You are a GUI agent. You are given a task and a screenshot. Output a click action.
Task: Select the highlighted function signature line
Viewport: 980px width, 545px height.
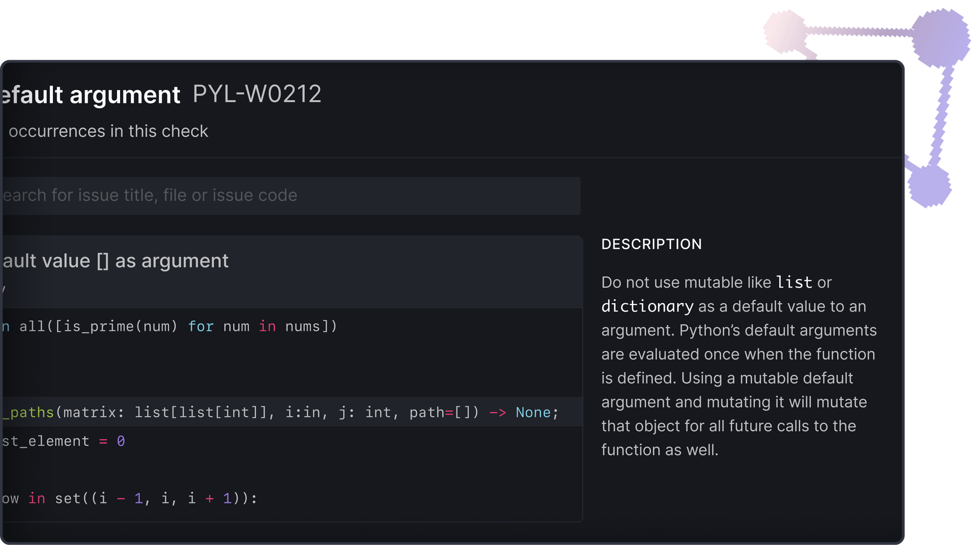[x=279, y=412]
